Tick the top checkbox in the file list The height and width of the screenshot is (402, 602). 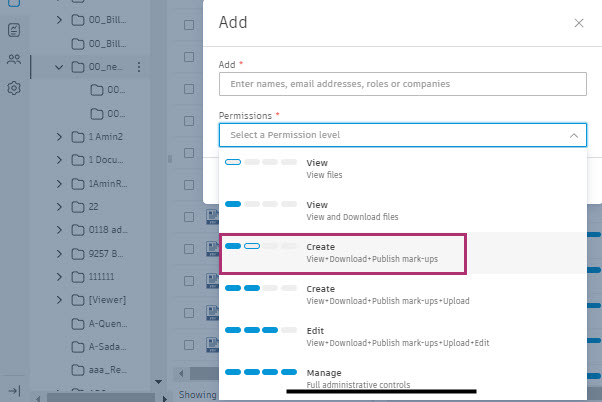[189, 25]
